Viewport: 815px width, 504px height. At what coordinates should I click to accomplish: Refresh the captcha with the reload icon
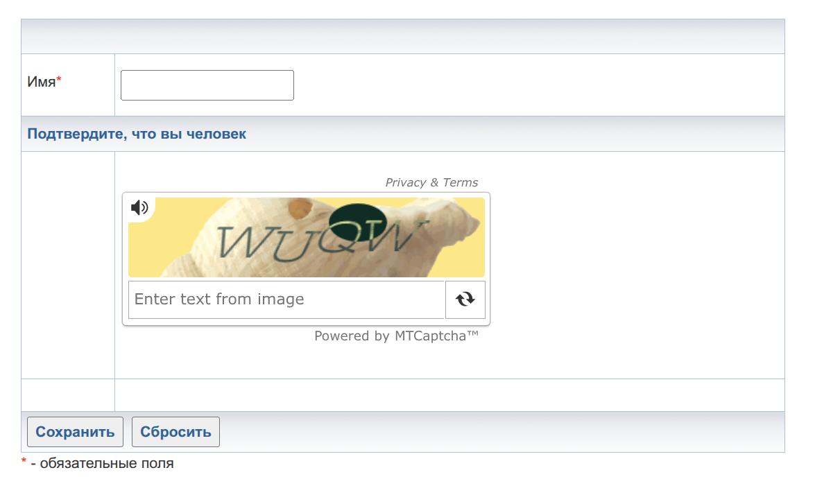pyautogui.click(x=465, y=299)
